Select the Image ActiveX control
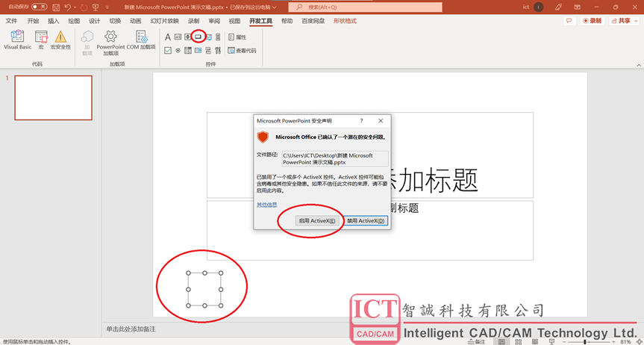Image resolution: width=644 pixels, height=345 pixels. tap(209, 37)
